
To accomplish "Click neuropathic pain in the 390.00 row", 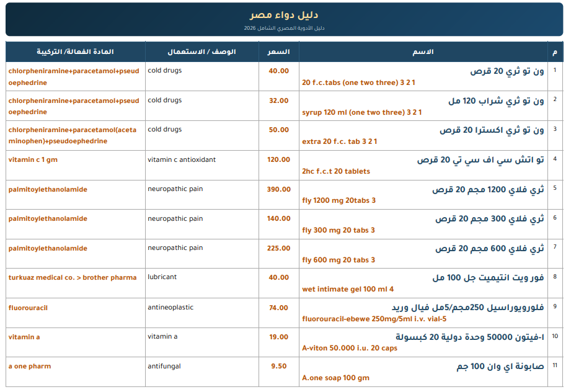I will click(175, 189).
